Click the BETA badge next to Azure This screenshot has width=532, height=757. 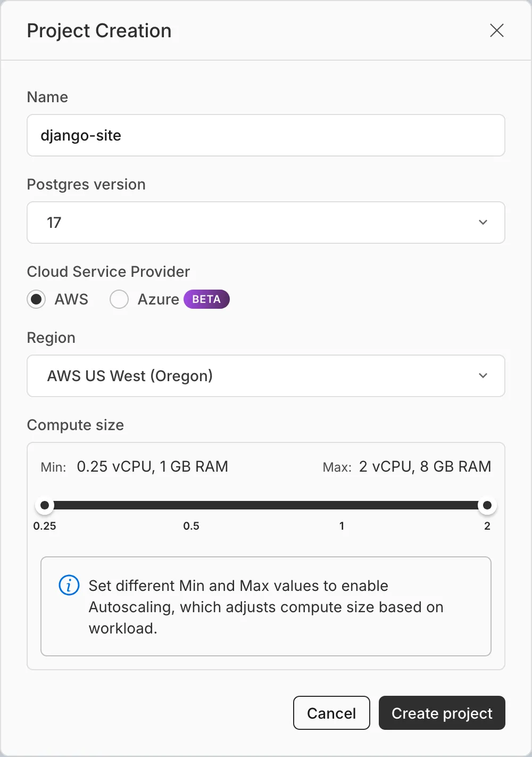pyautogui.click(x=206, y=299)
